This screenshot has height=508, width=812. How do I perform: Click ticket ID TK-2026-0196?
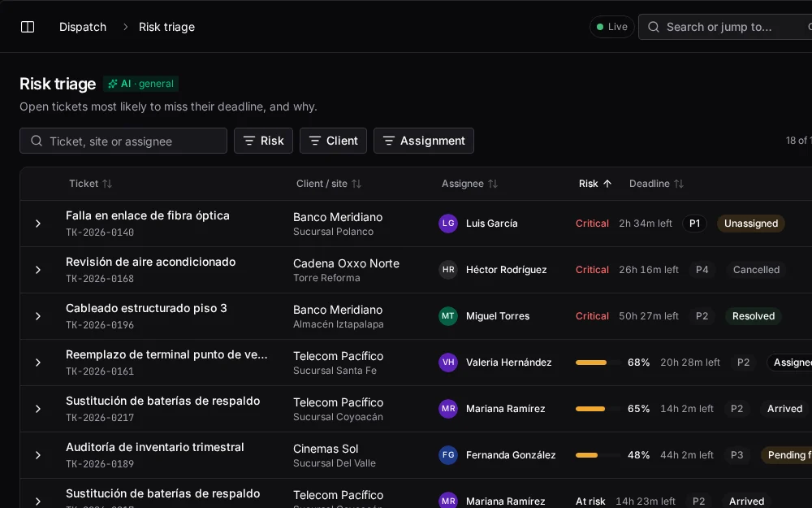coord(100,325)
